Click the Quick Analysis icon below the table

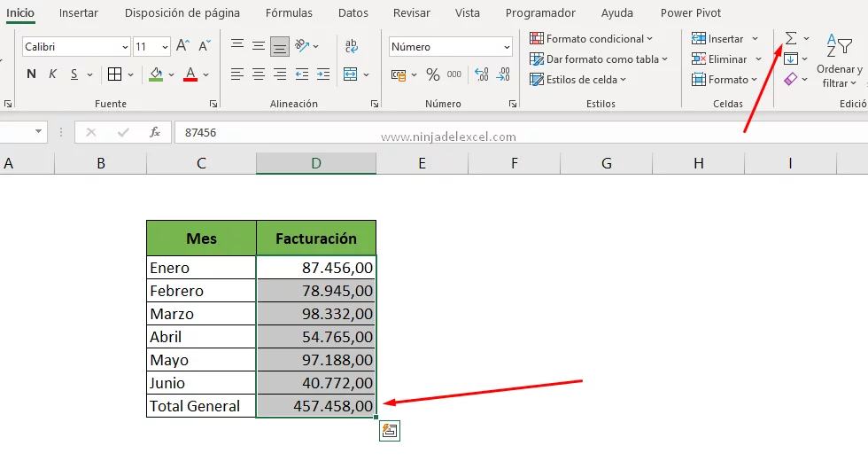[x=389, y=431]
